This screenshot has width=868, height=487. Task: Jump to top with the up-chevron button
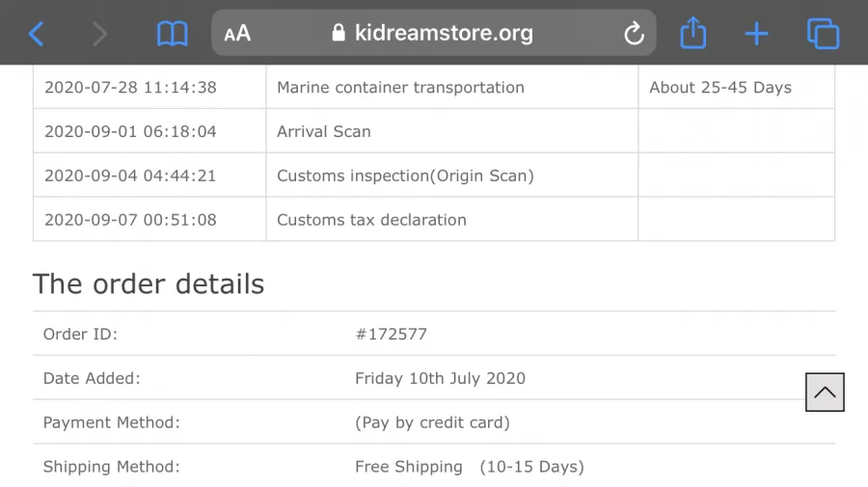tap(825, 392)
